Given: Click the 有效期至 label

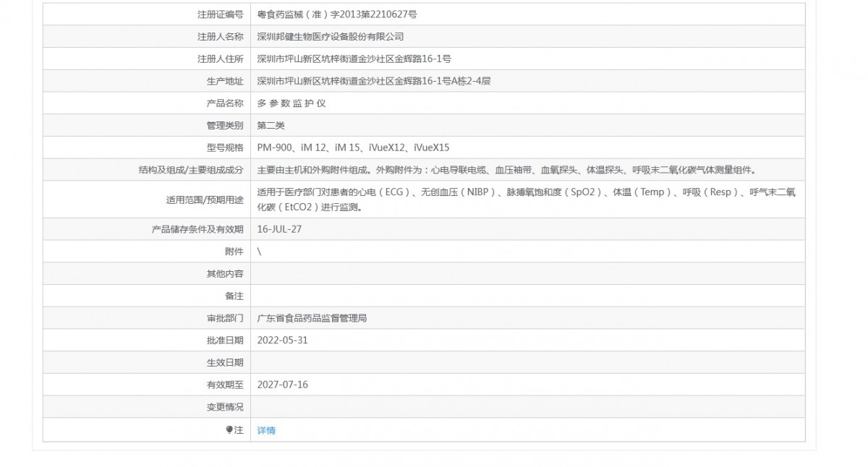Looking at the screenshot, I should point(225,385).
